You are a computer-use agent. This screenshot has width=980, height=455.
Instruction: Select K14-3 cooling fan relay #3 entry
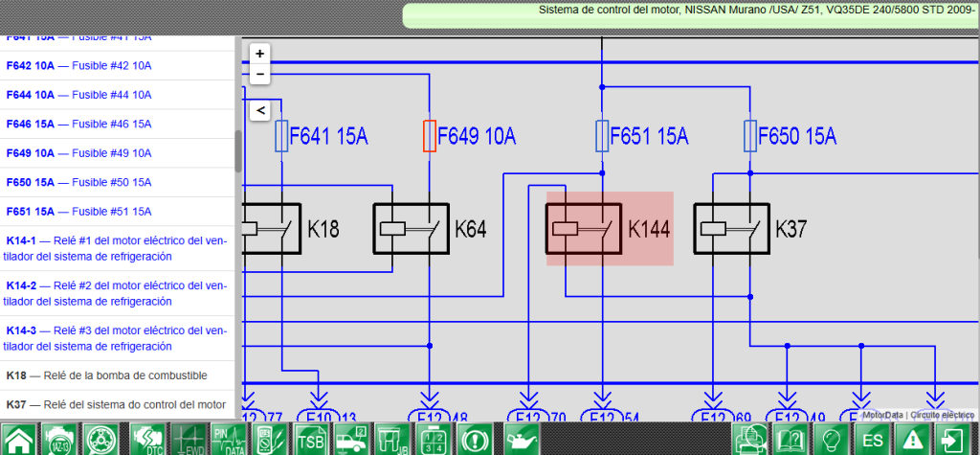[x=118, y=338]
